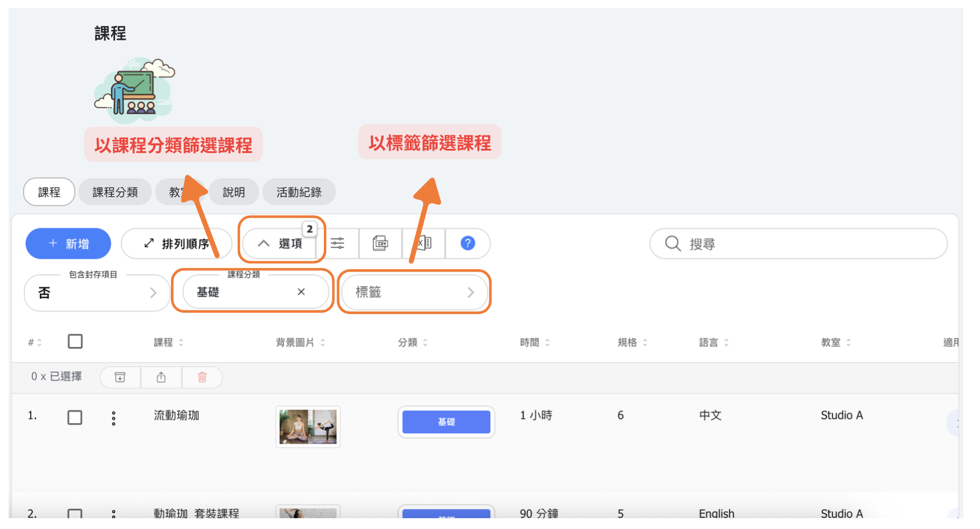Click the blue help question mark icon
The height and width of the screenshot is (529, 980).
[468, 243]
